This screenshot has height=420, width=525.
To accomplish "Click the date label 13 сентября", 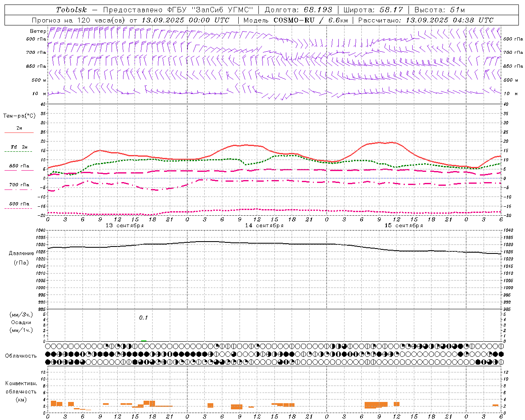I will 125,226.
